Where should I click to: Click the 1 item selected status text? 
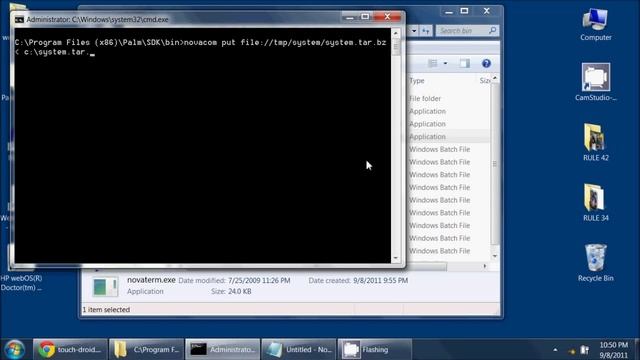[106, 310]
